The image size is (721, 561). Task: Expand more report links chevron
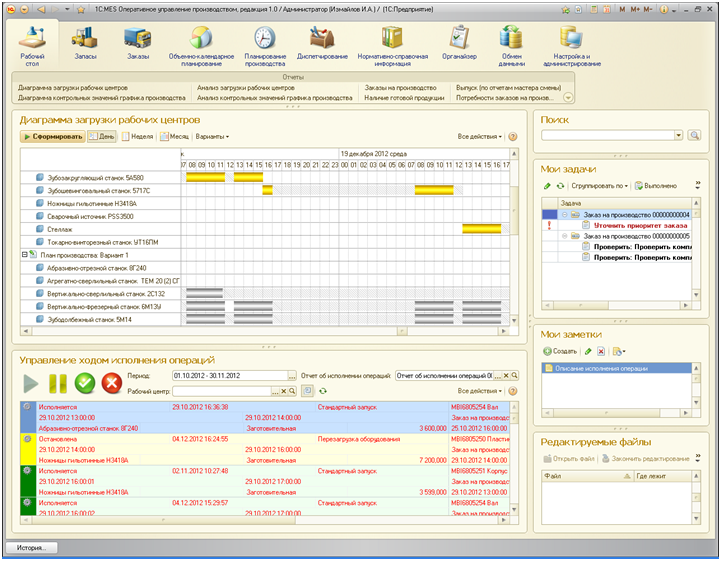pyautogui.click(x=568, y=97)
